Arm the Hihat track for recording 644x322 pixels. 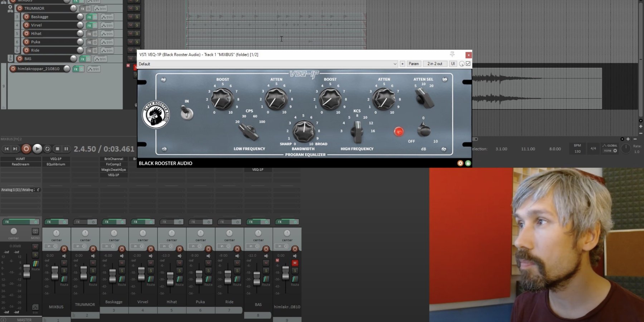pyautogui.click(x=26, y=34)
